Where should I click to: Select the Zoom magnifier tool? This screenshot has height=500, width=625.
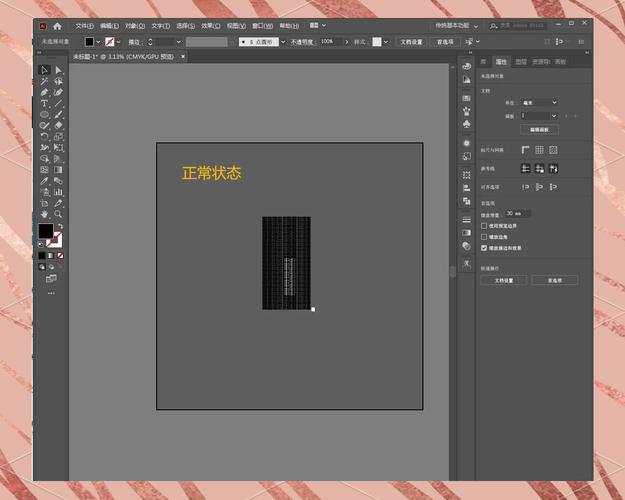click(59, 214)
